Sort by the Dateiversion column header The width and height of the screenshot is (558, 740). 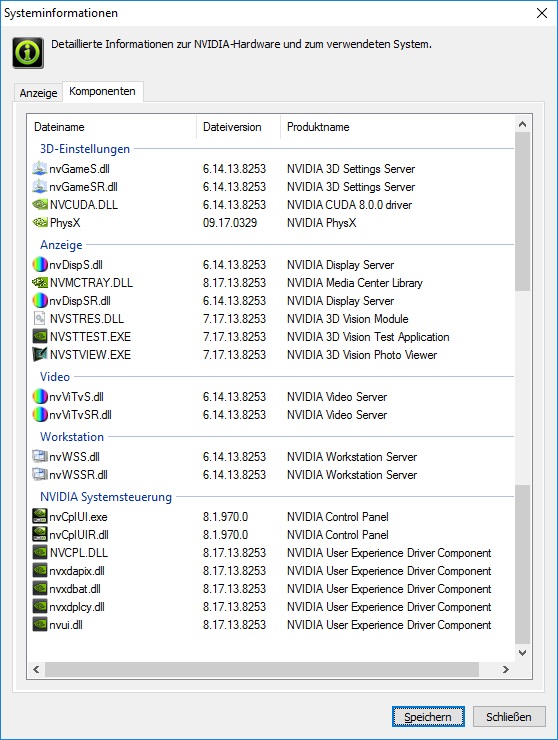click(238, 127)
